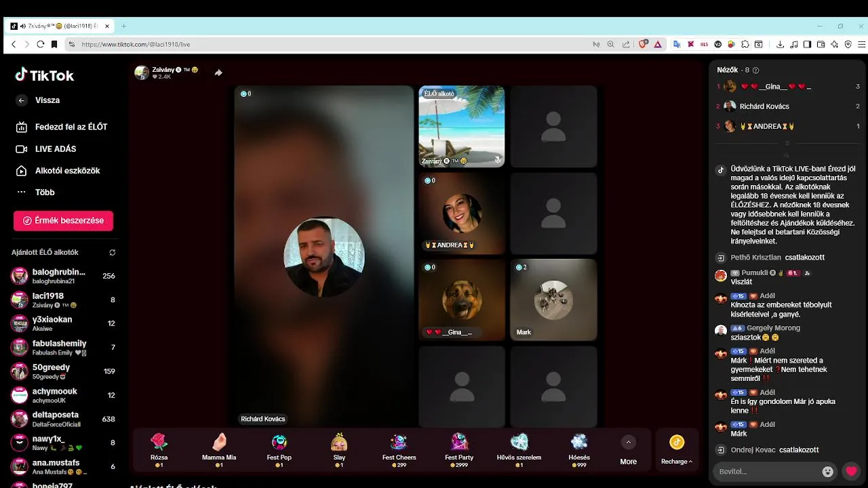Click Gina guest dog avatar tile
The width and height of the screenshot is (868, 488).
coord(461,300)
